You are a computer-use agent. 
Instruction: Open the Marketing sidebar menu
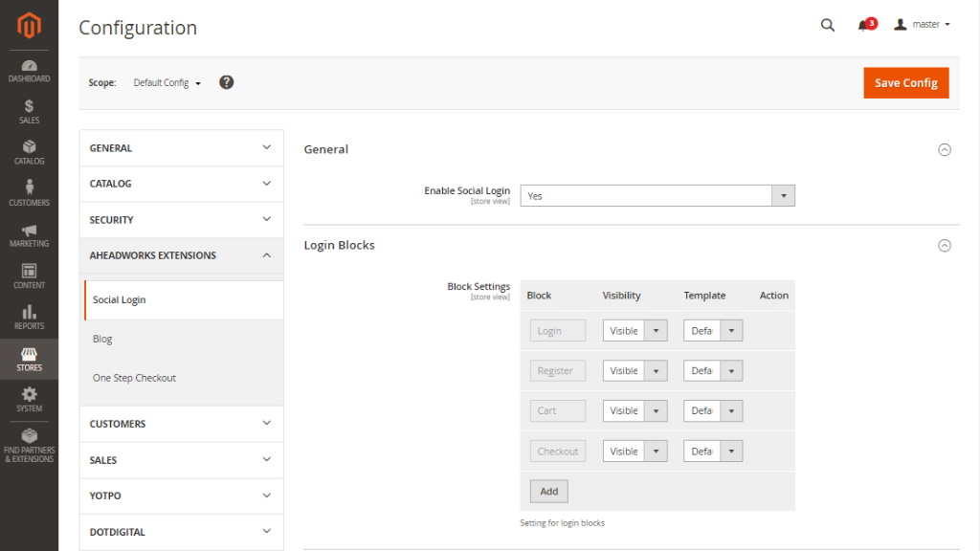29,235
